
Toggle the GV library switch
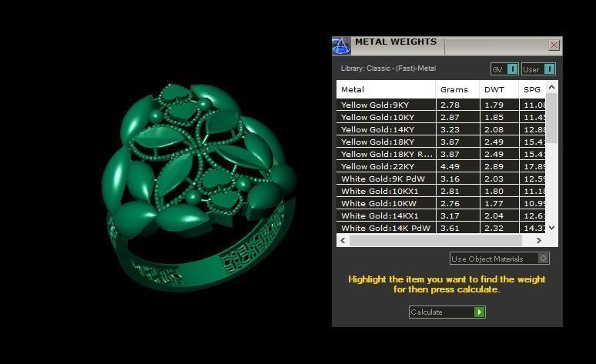pos(504,69)
